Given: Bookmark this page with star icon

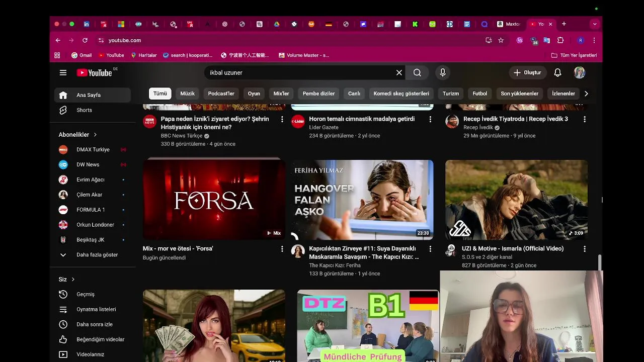Looking at the screenshot, I should point(501,40).
